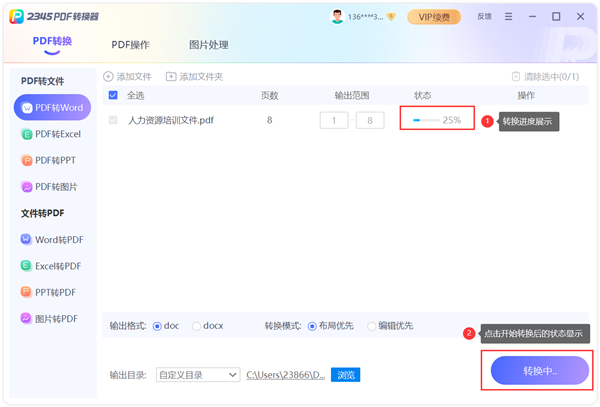Click the end page field showing 8
The height and width of the screenshot is (407, 600).
(370, 120)
